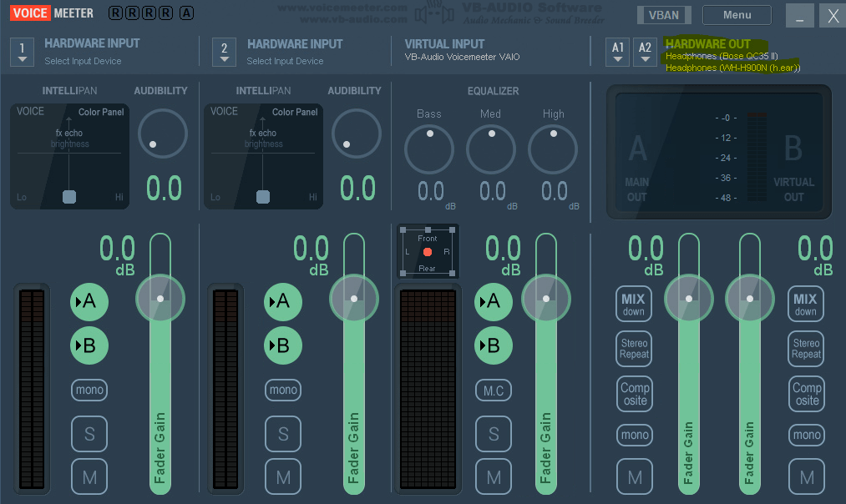Click Color Panel label on Hardware Input 2
The image size is (846, 504).
295,112
